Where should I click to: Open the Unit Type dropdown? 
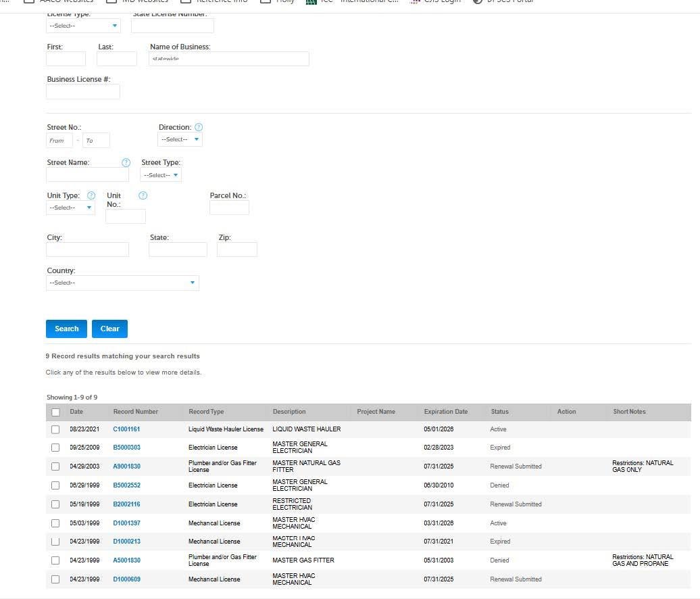point(70,208)
